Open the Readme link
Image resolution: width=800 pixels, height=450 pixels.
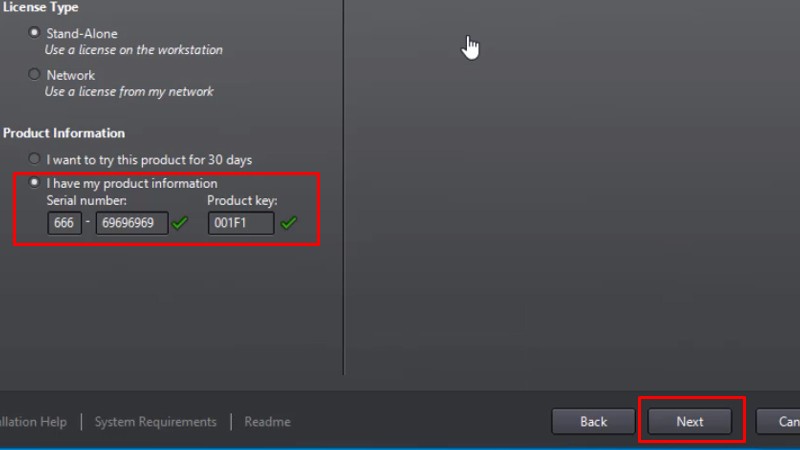(x=267, y=422)
